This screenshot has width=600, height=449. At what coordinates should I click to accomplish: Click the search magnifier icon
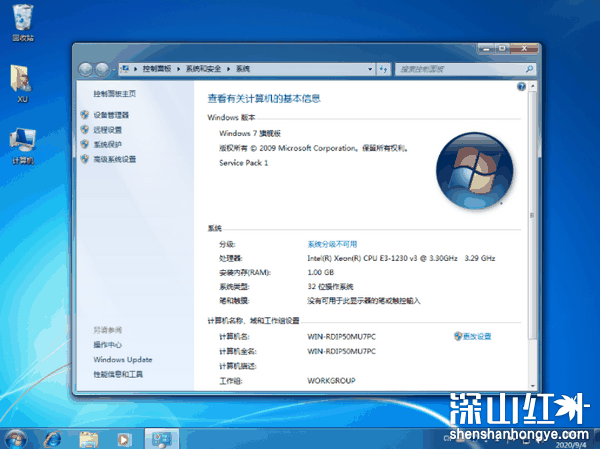tap(529, 69)
